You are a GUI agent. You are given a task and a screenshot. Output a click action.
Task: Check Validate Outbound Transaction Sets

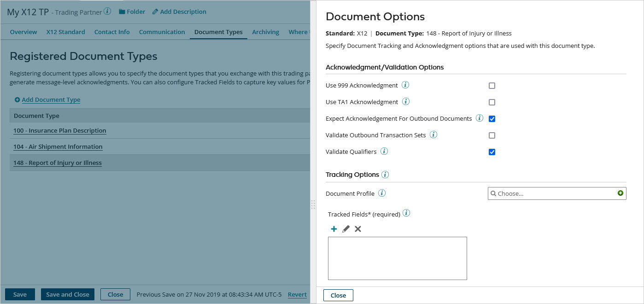click(492, 135)
